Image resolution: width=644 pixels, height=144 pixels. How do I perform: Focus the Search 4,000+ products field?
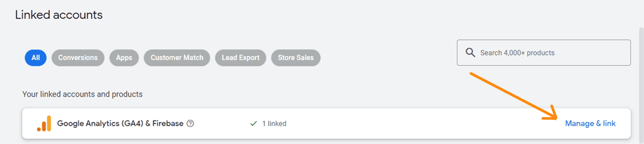[544, 53]
